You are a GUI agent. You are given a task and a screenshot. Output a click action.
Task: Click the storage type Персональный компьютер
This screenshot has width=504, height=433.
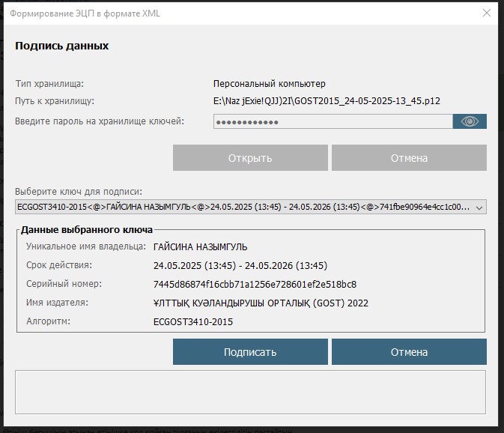(x=270, y=84)
